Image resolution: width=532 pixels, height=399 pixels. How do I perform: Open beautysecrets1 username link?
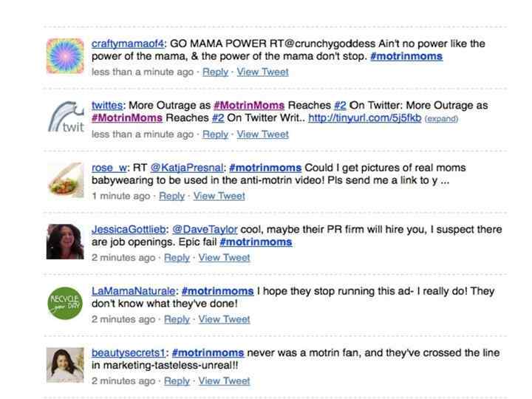pos(129,352)
